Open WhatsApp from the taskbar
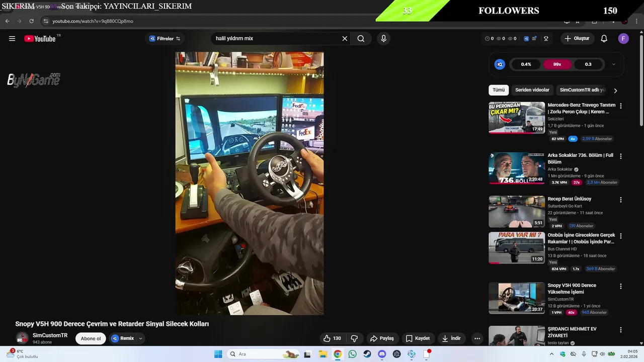 point(352,354)
